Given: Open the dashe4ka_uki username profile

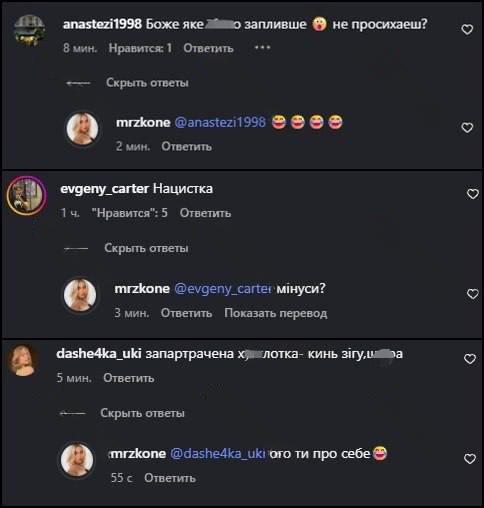Looking at the screenshot, I should click(99, 354).
